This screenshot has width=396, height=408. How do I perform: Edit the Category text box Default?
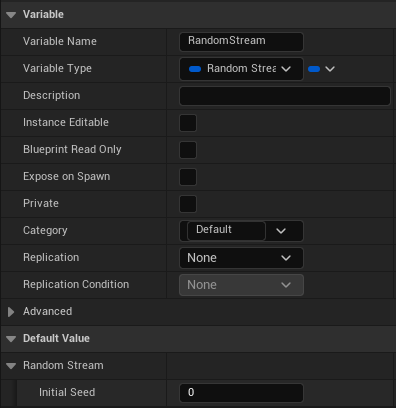click(x=226, y=230)
